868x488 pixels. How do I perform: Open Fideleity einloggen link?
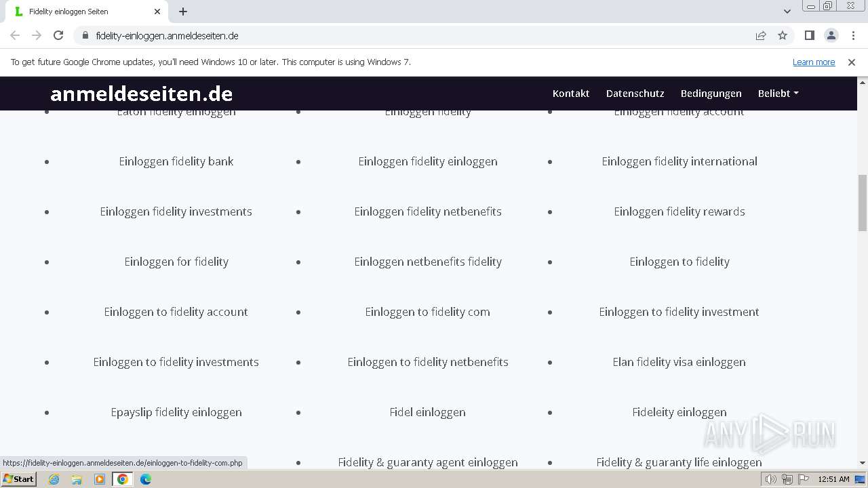coord(679,412)
